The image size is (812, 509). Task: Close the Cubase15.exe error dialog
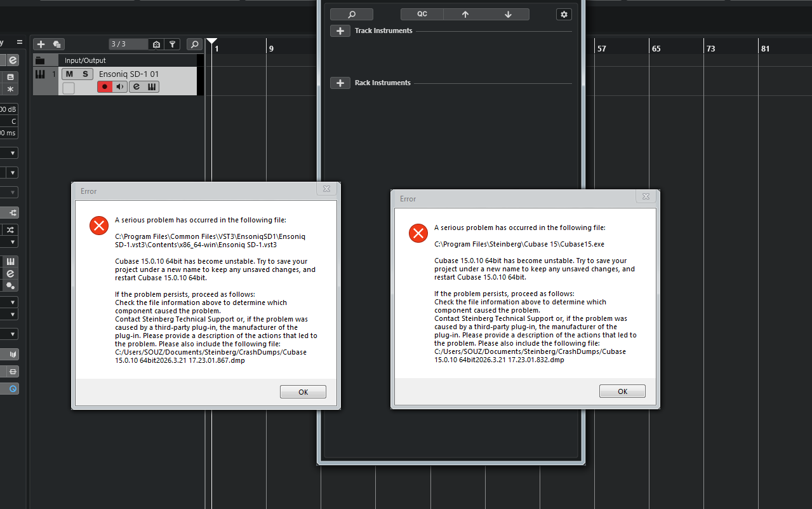point(646,196)
